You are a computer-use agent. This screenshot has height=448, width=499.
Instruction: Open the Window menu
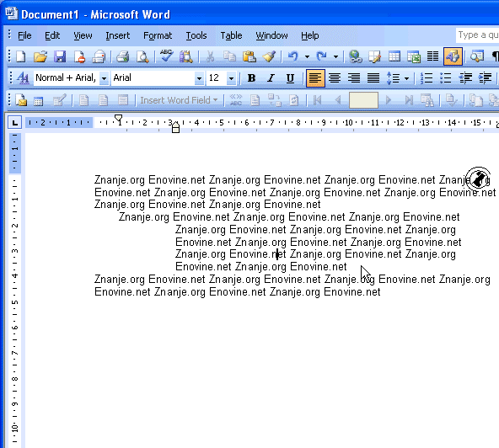271,35
